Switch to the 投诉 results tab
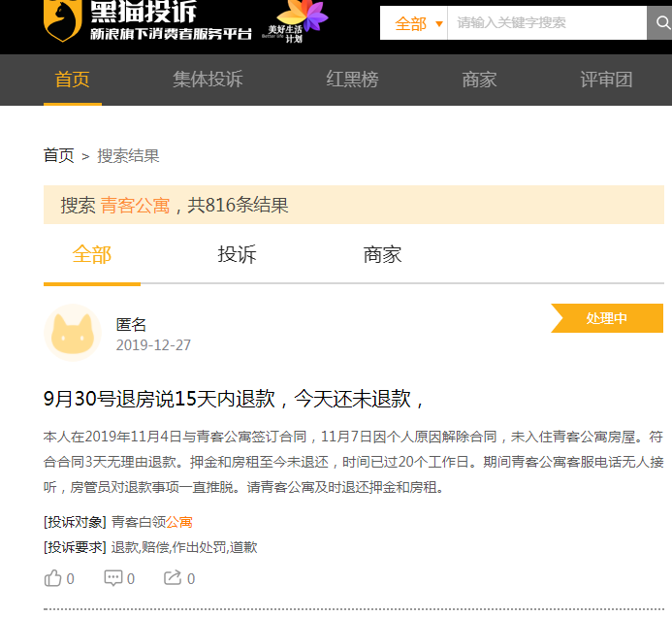 coord(237,255)
